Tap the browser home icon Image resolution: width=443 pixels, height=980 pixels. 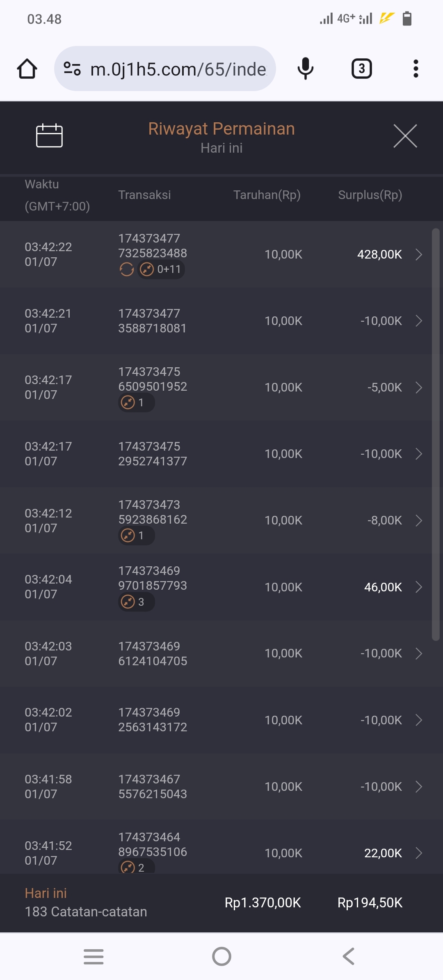pos(27,69)
